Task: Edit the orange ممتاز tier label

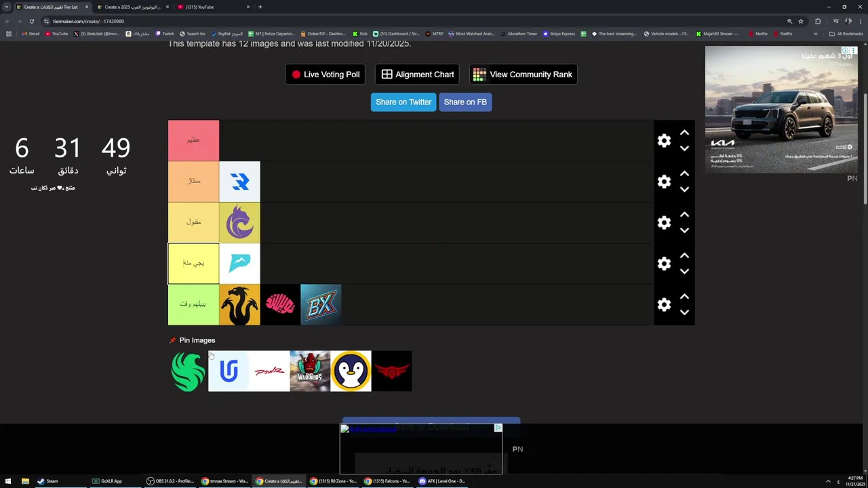Action: tap(193, 182)
